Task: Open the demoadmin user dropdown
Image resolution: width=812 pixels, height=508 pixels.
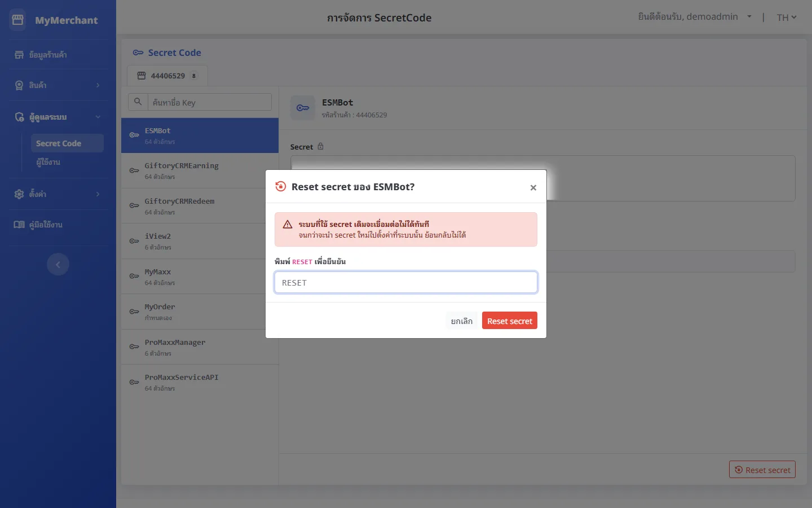Action: coord(695,17)
